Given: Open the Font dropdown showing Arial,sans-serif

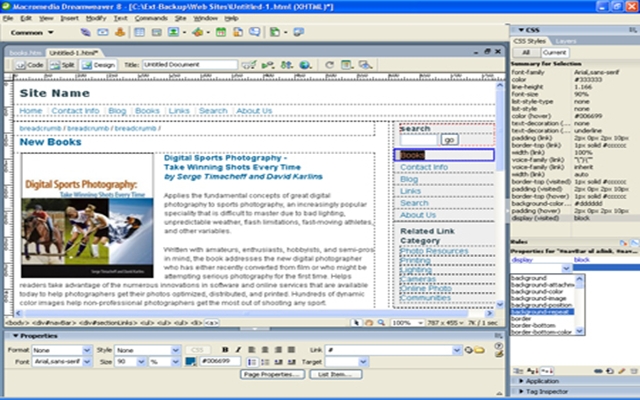Looking at the screenshot, I should coord(87,362).
